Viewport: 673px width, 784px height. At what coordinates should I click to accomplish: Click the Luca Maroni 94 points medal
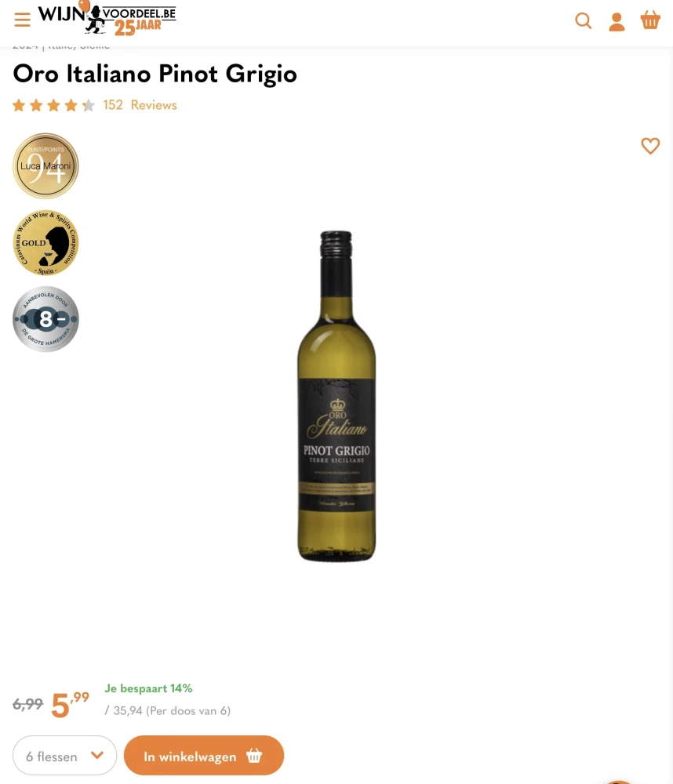[45, 166]
